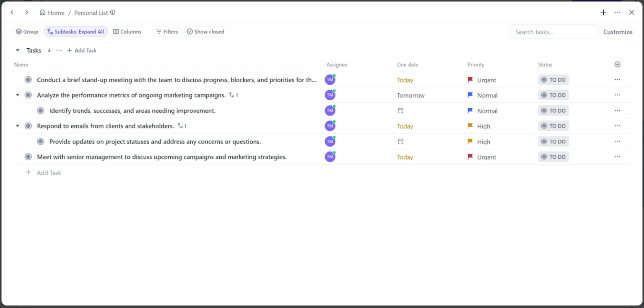
Task: Collapse the Tasks group
Action: coord(17,50)
